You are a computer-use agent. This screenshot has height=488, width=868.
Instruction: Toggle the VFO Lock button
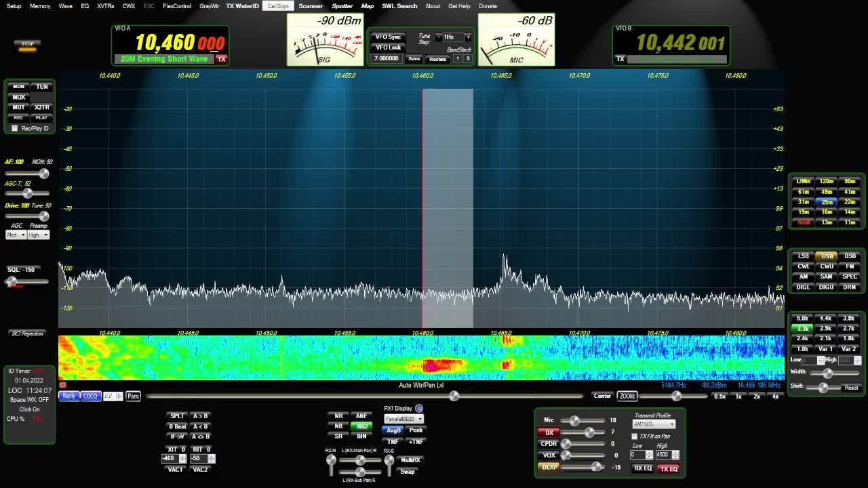(x=389, y=47)
